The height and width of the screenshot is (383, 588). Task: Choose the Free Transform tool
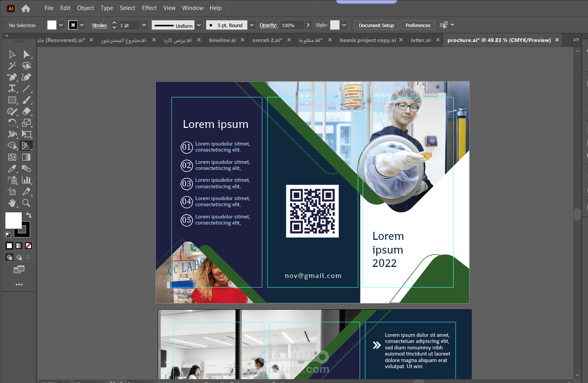26,134
